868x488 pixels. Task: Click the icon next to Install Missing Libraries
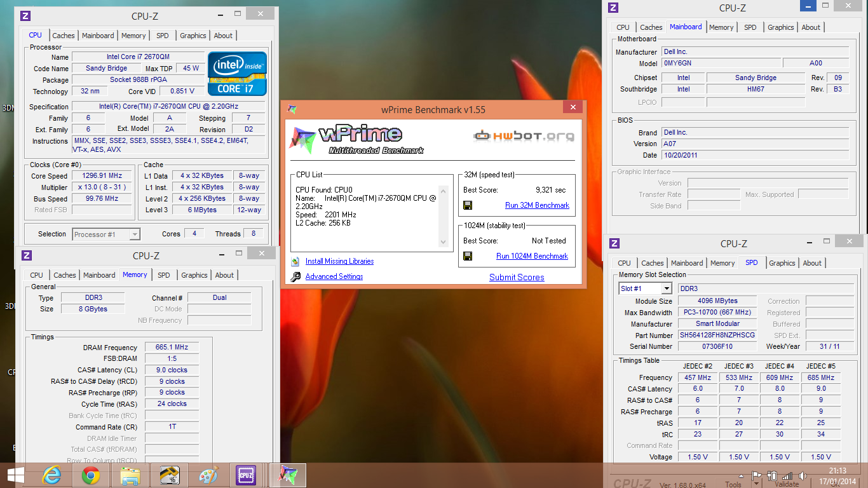(295, 261)
